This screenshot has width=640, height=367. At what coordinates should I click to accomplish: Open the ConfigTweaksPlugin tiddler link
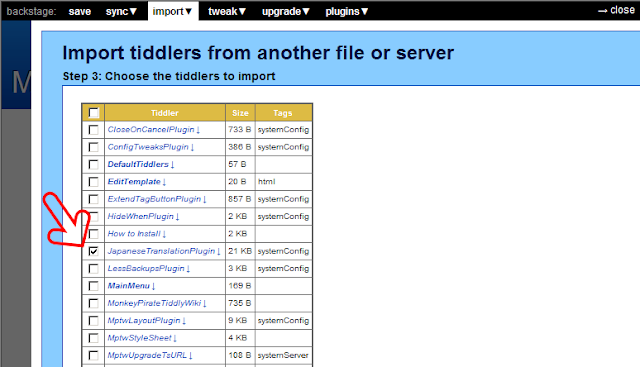coord(151,147)
